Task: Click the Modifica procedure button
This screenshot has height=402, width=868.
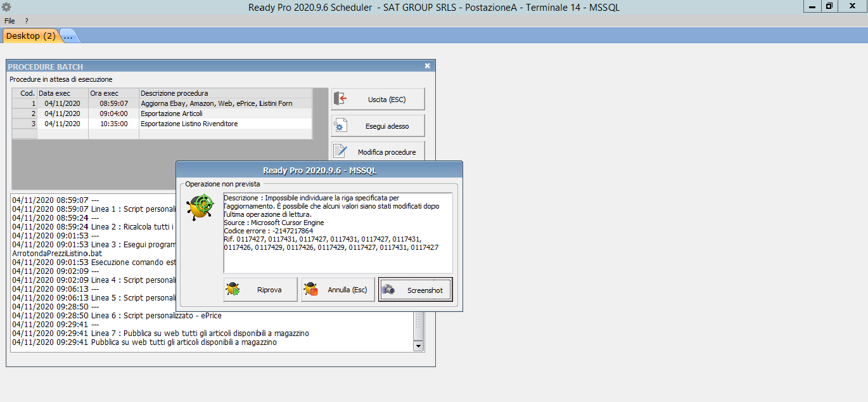Action: [378, 152]
